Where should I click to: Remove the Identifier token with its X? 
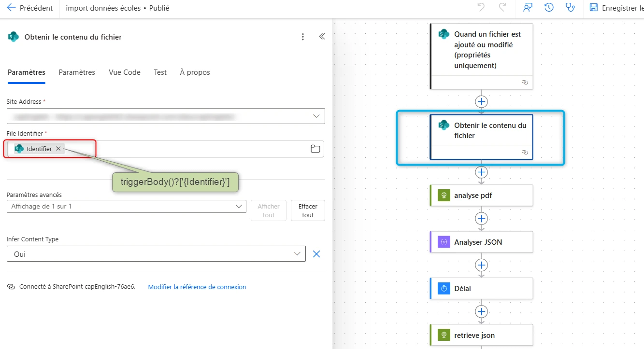[x=58, y=149]
